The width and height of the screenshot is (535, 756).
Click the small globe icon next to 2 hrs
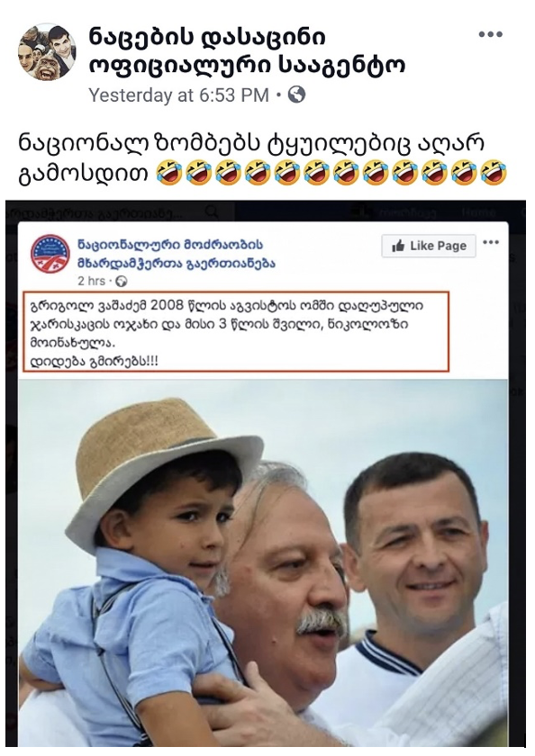click(122, 281)
